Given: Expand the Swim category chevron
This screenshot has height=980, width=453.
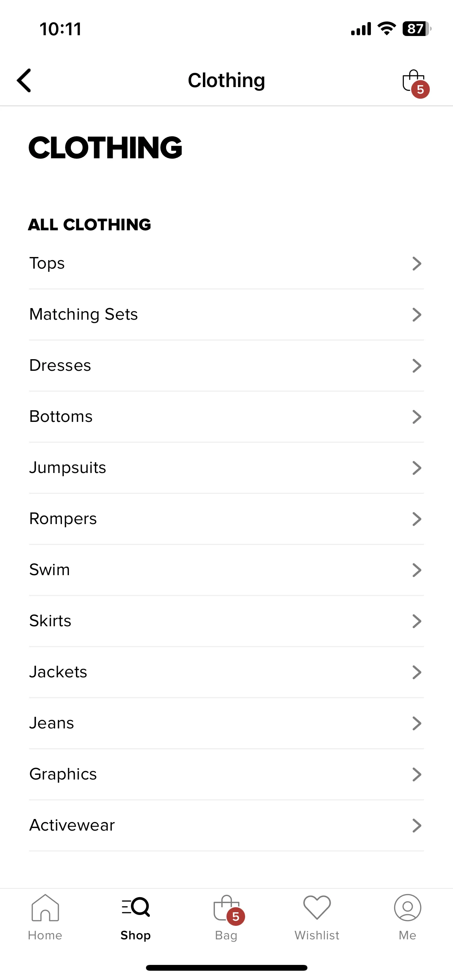Looking at the screenshot, I should pyautogui.click(x=417, y=570).
